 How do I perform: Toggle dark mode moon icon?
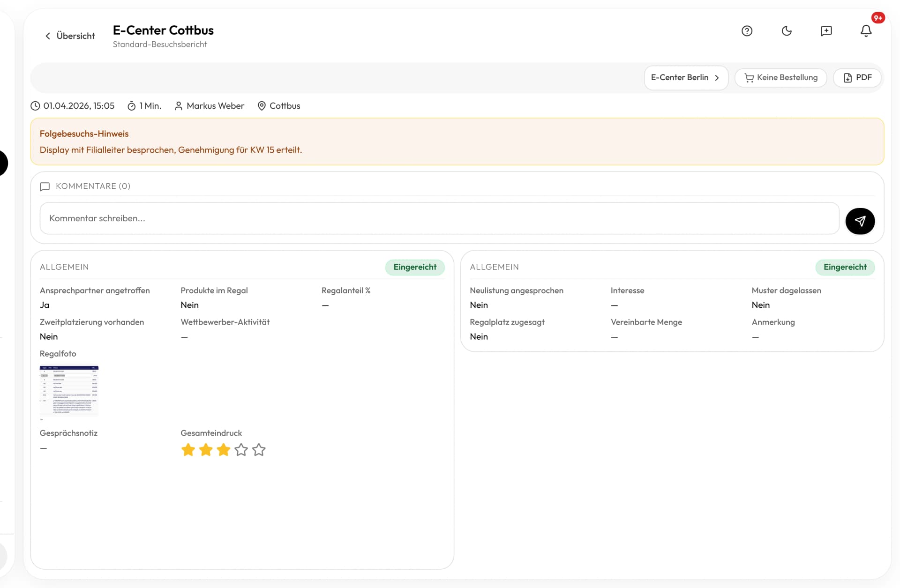(x=787, y=31)
